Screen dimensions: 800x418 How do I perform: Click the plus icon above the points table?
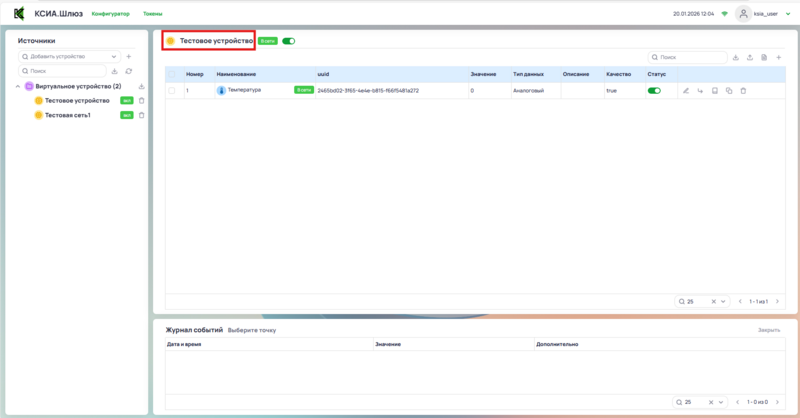coord(778,58)
